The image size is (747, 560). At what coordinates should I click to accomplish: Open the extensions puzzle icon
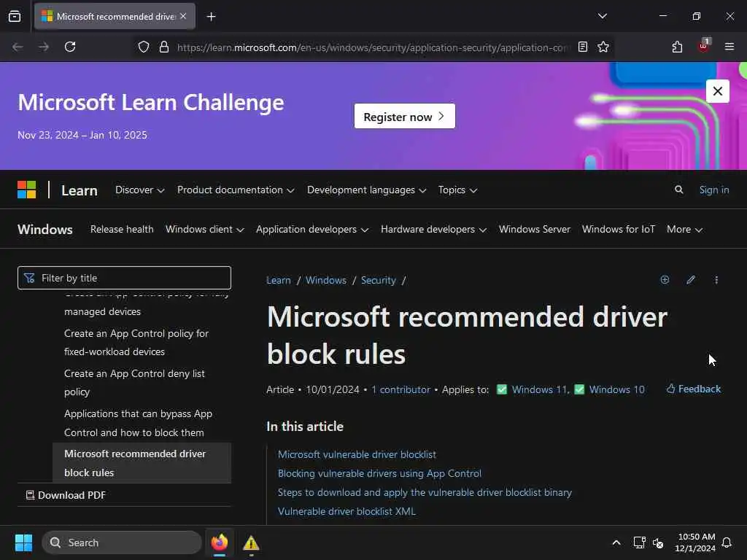[x=677, y=47]
